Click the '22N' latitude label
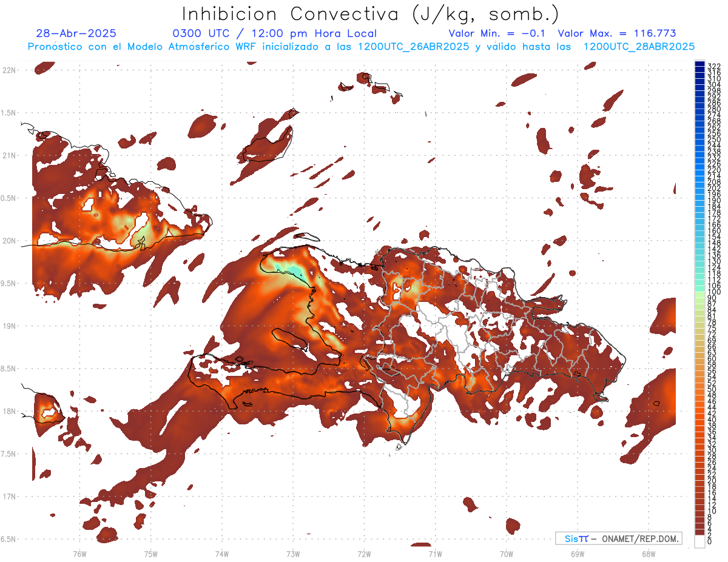The image size is (728, 562). [x=9, y=70]
